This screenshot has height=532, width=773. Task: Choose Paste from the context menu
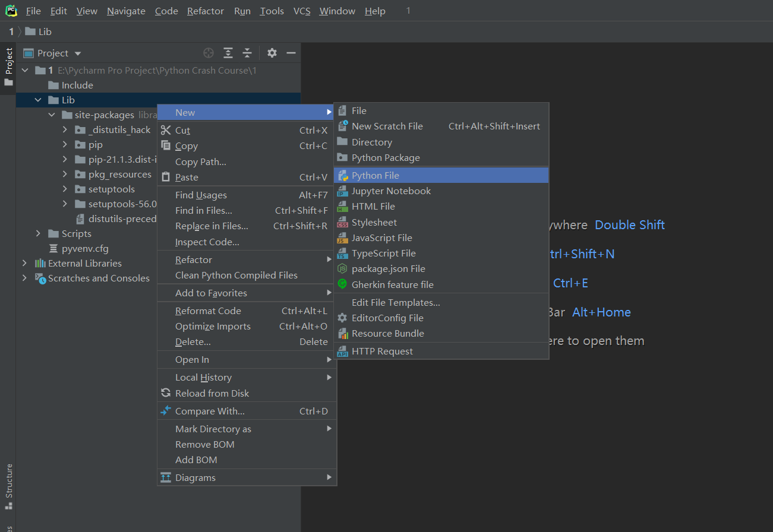pos(187,177)
